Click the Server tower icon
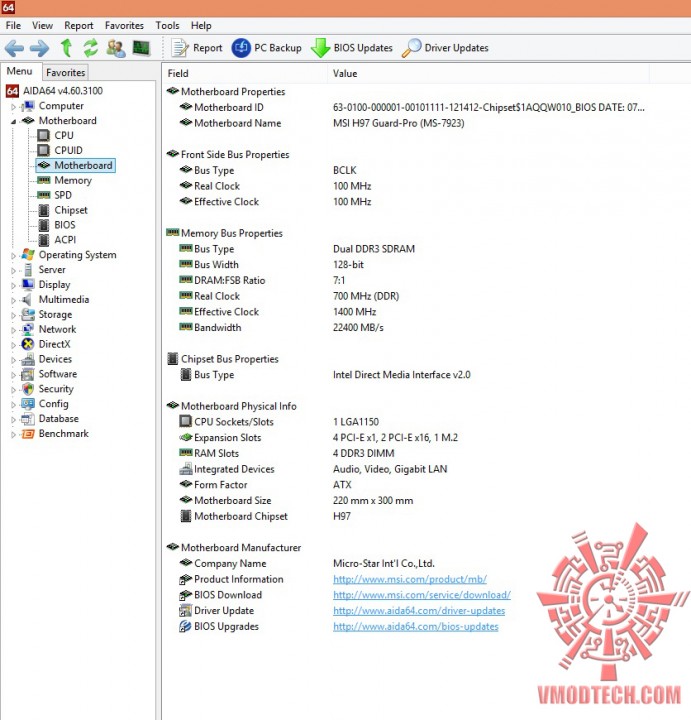The height and width of the screenshot is (720, 691). [28, 270]
